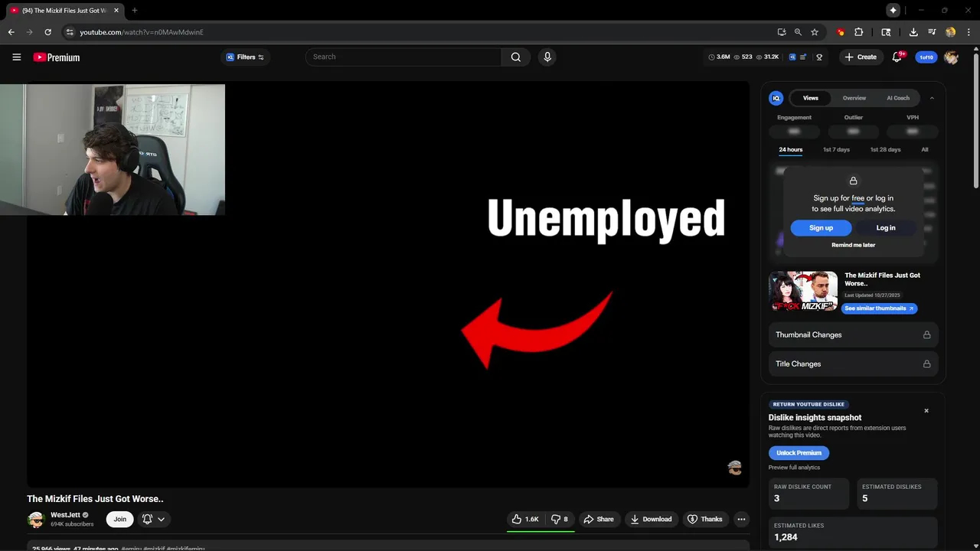Click the blue Sign up button
Image resolution: width=980 pixels, height=551 pixels.
pyautogui.click(x=821, y=228)
